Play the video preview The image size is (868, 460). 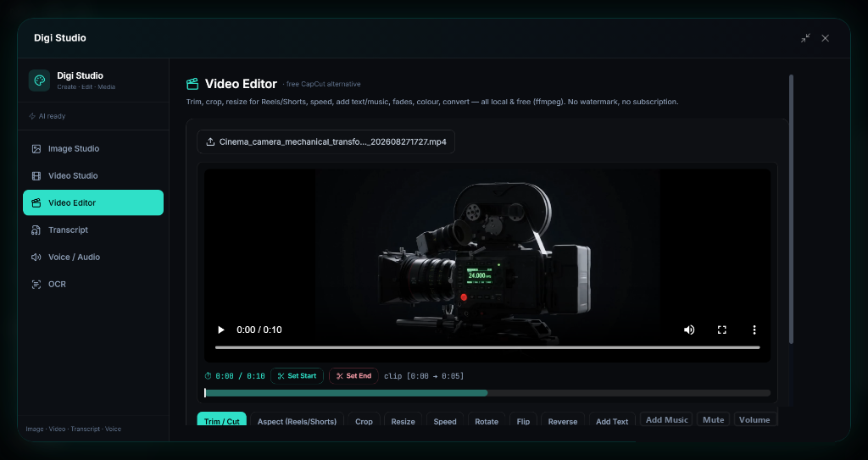click(x=221, y=330)
